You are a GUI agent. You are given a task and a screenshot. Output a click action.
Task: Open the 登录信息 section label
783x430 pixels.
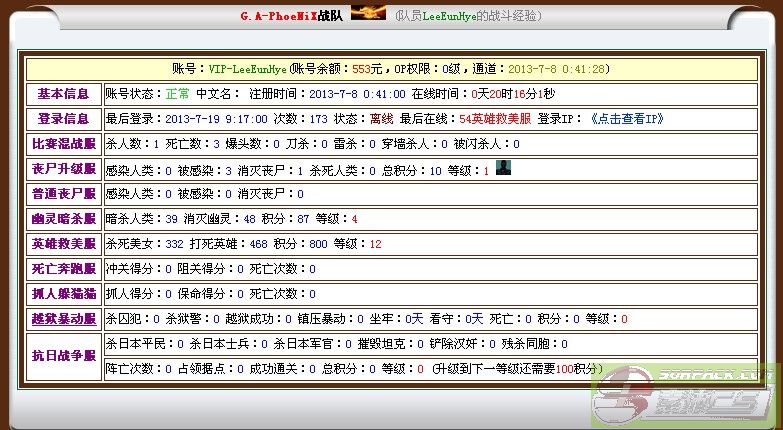coord(63,119)
